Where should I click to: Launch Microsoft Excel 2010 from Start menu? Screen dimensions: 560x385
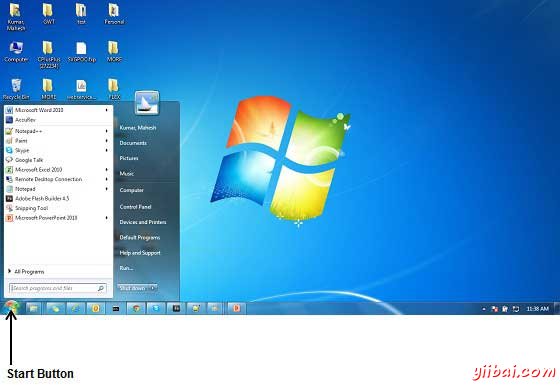point(58,170)
